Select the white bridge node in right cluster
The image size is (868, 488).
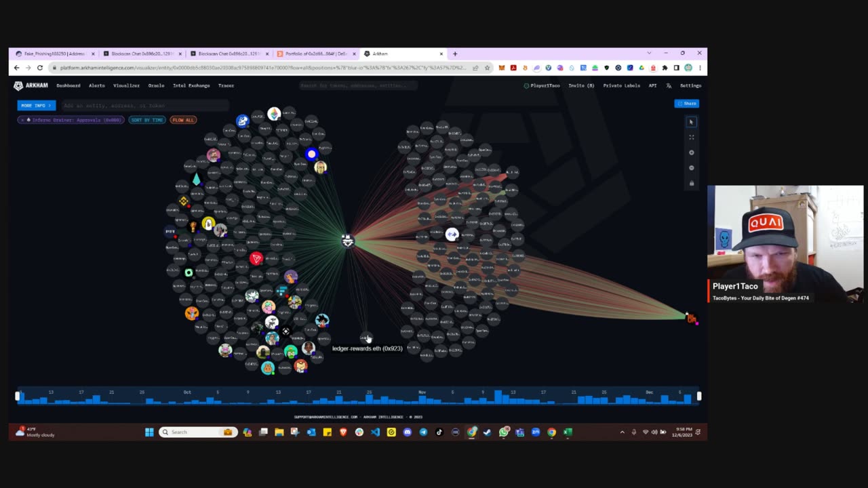[452, 235]
